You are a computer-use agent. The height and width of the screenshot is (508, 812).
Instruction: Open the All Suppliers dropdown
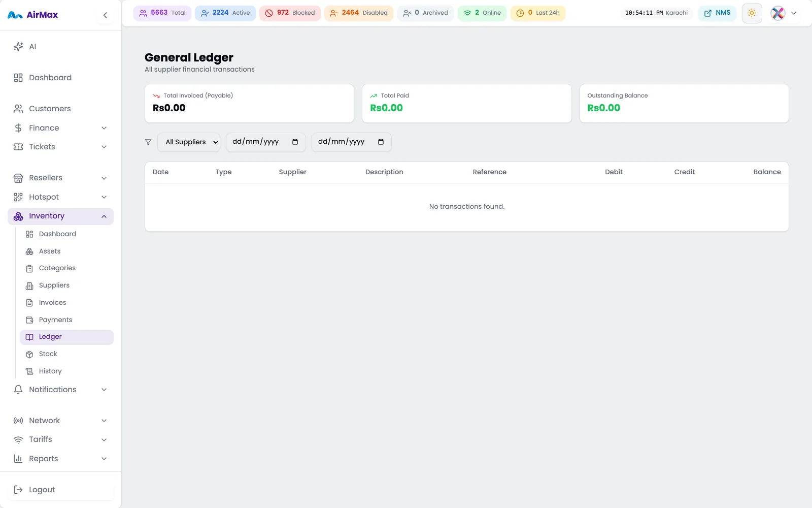click(x=189, y=142)
